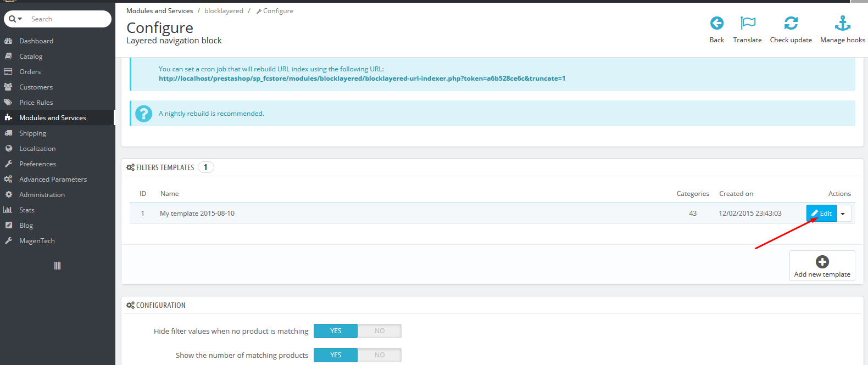Expand the Edit button dropdown arrow
The image size is (868, 365).
843,214
